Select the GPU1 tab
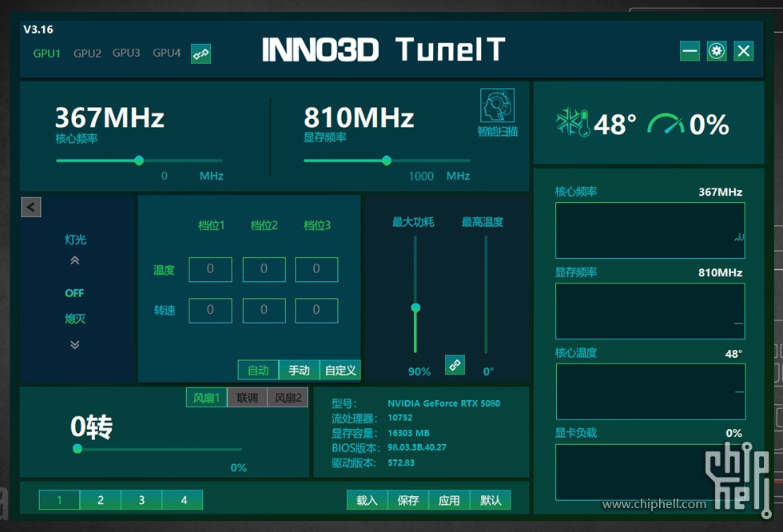 pyautogui.click(x=47, y=54)
